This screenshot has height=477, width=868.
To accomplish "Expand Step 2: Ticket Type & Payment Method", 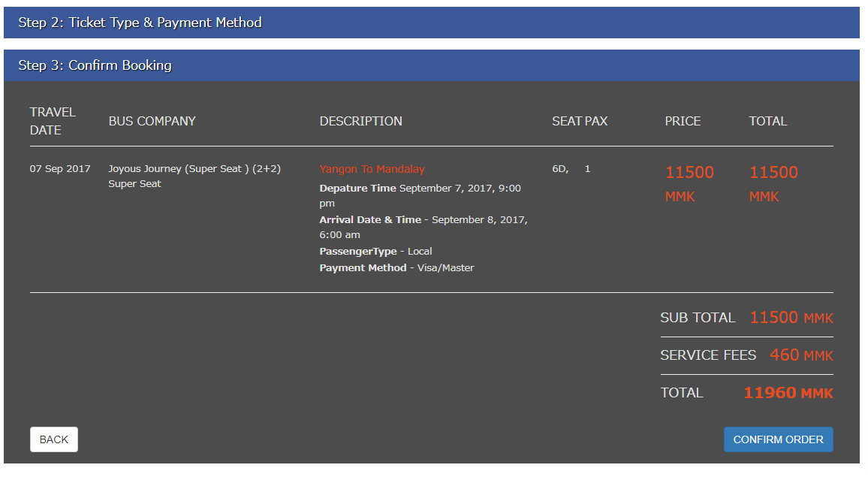I will (x=140, y=23).
